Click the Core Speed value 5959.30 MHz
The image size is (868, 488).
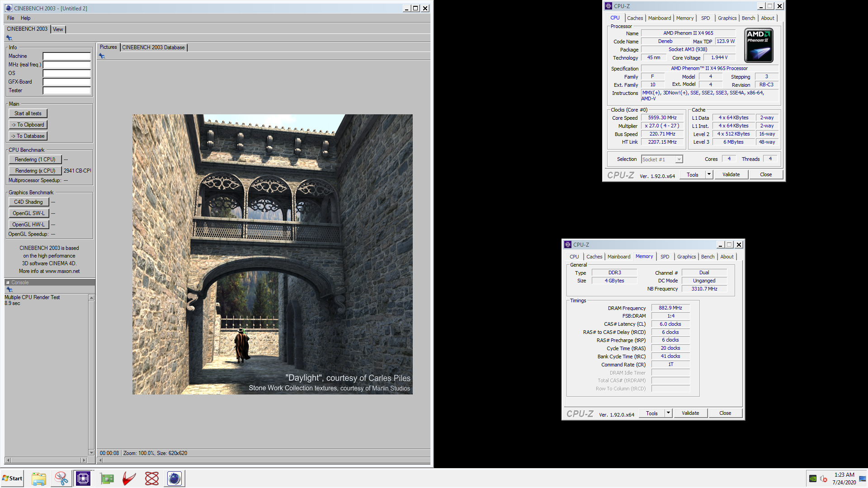tap(662, 117)
